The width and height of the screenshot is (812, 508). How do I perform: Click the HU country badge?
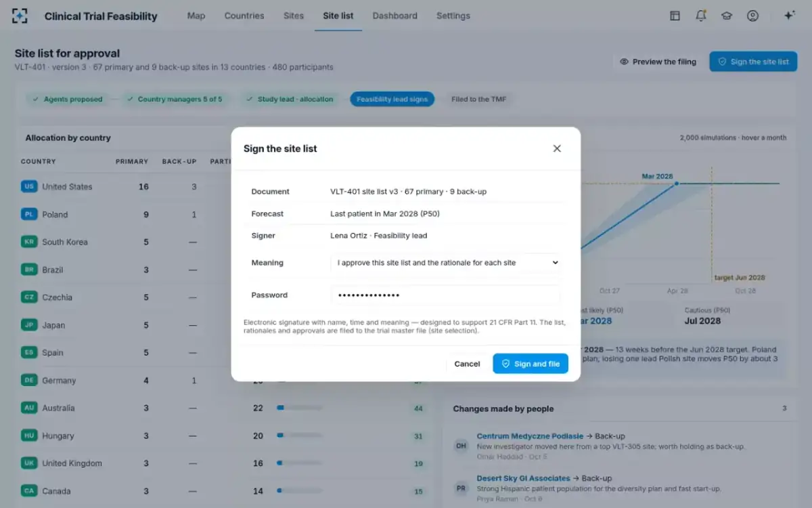pos(29,436)
